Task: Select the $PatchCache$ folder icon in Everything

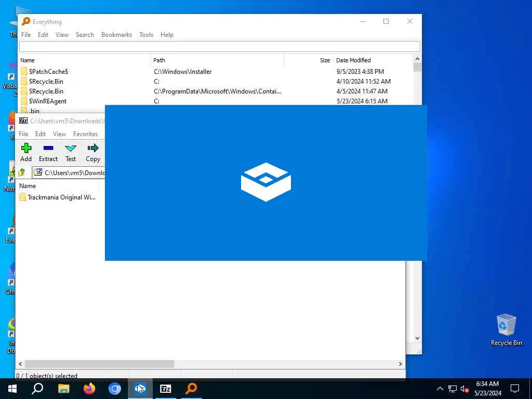Action: 24,71
